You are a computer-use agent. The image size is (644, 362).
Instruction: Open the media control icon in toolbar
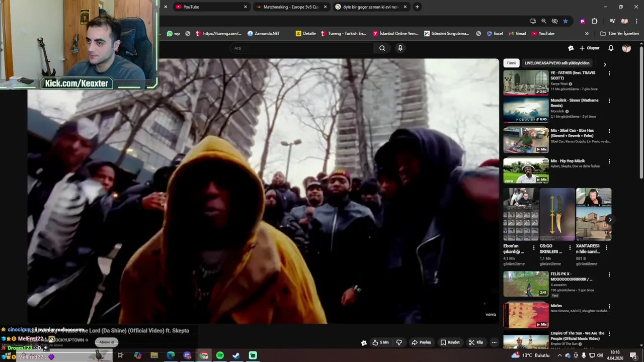(612, 21)
